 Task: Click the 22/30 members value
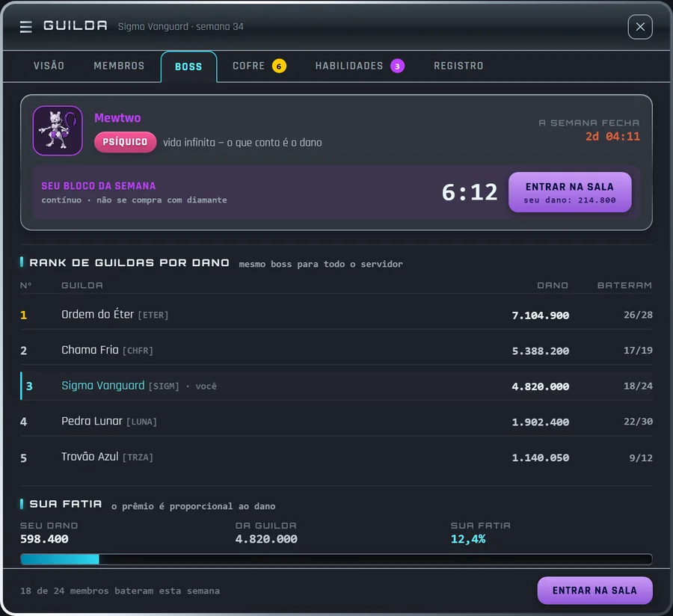pos(639,422)
